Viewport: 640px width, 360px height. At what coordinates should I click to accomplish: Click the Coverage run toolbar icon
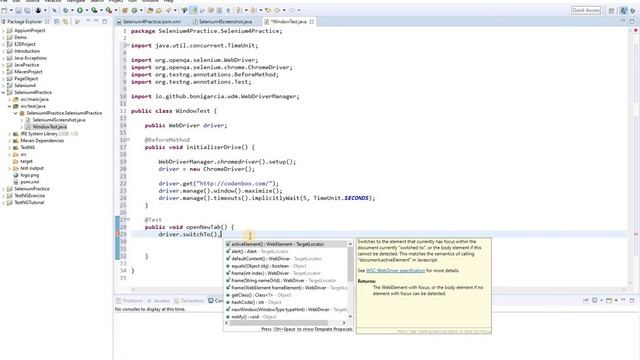94,10
